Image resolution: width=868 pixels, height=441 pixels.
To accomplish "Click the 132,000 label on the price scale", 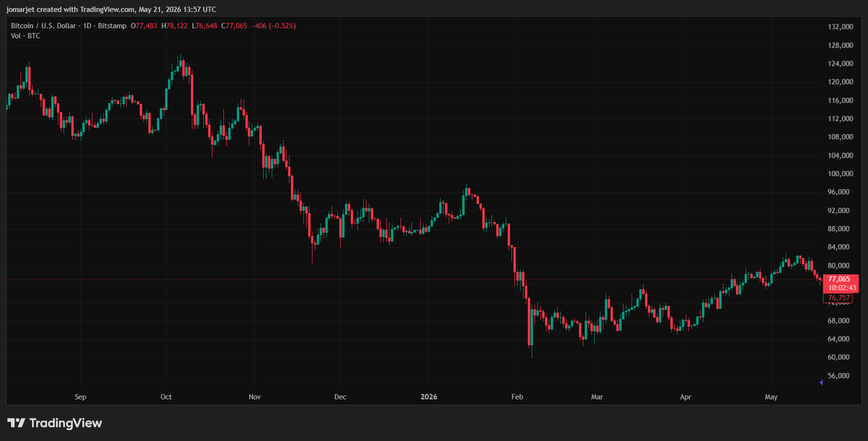I will pyautogui.click(x=841, y=27).
